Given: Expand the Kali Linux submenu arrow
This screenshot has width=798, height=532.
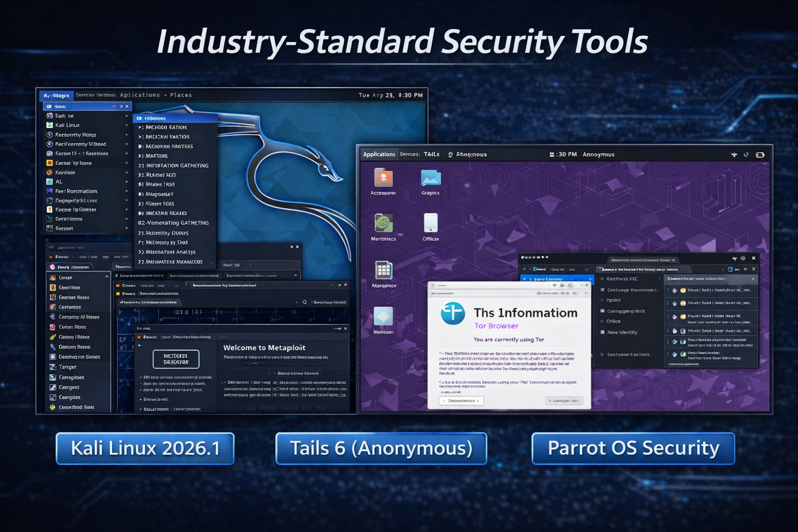Looking at the screenshot, I should coord(126,125).
